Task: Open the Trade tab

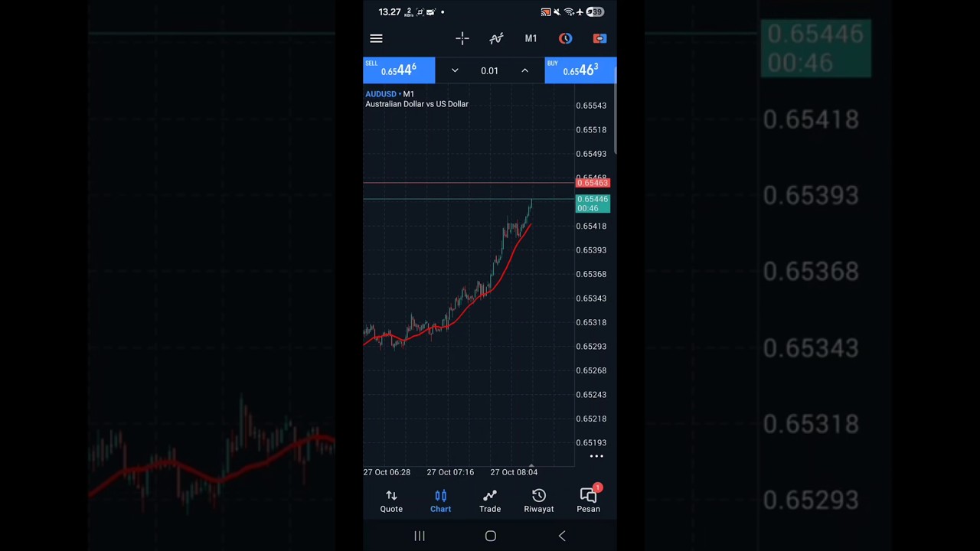Action: pyautogui.click(x=490, y=501)
